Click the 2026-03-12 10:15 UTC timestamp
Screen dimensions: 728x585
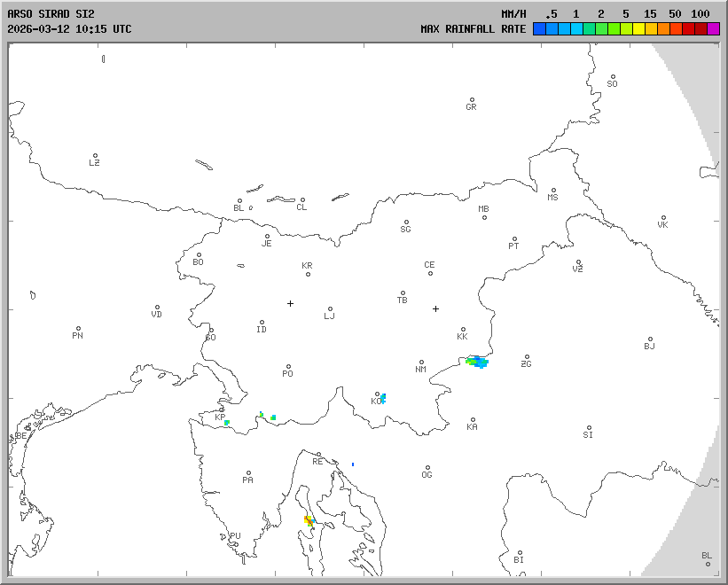69,29
